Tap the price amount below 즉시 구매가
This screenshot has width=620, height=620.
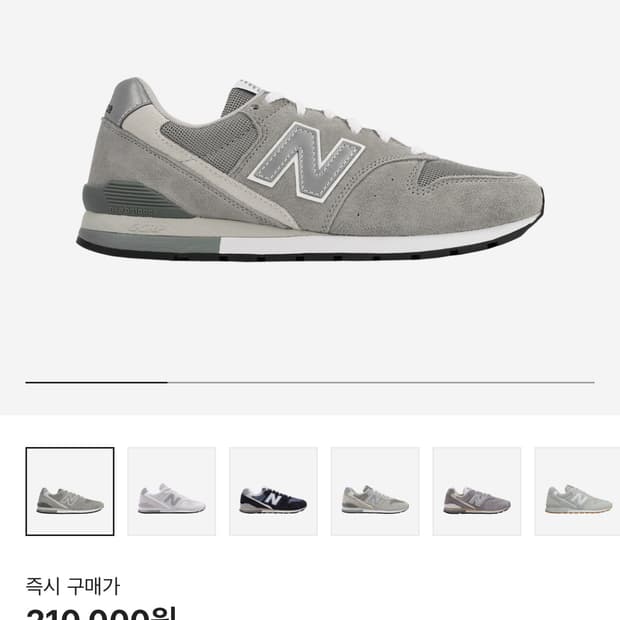101,613
